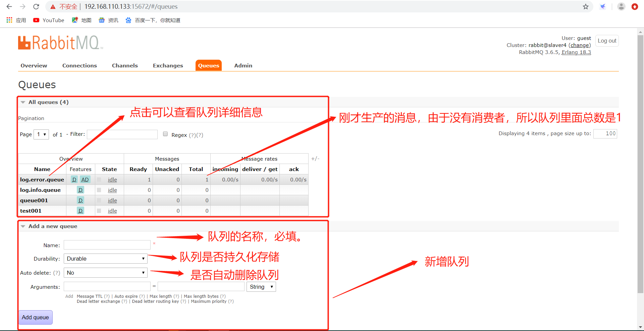Bookmark this page with the star icon
Image resolution: width=644 pixels, height=331 pixels.
[x=586, y=7]
